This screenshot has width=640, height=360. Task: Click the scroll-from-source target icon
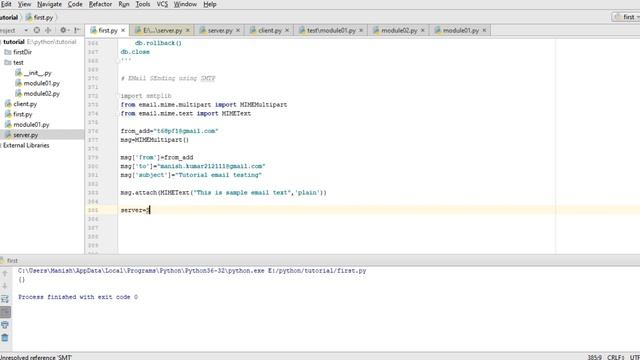tap(37, 30)
